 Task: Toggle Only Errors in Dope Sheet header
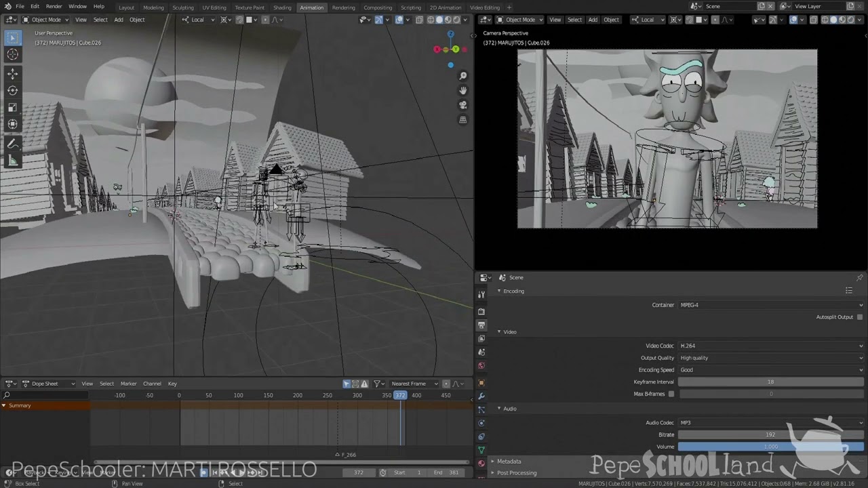(x=364, y=384)
